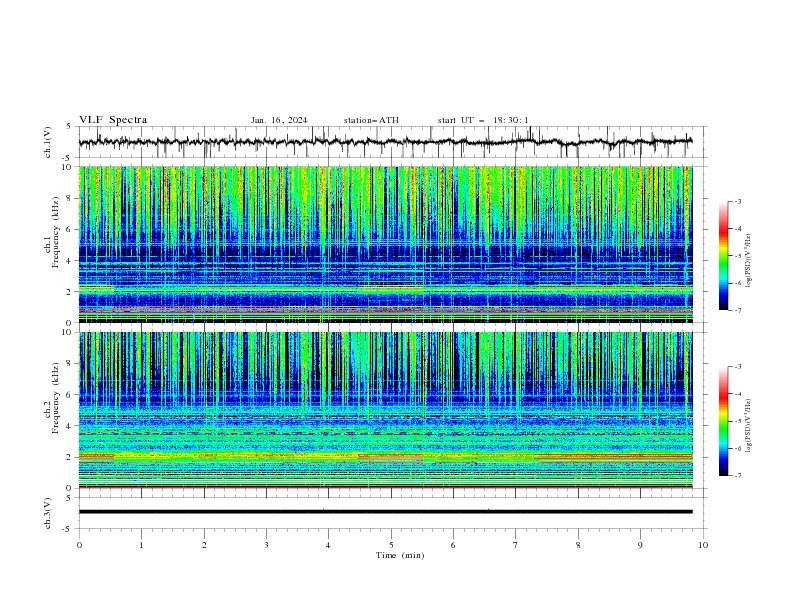Click the 'Time (min)' axis label

point(400,555)
